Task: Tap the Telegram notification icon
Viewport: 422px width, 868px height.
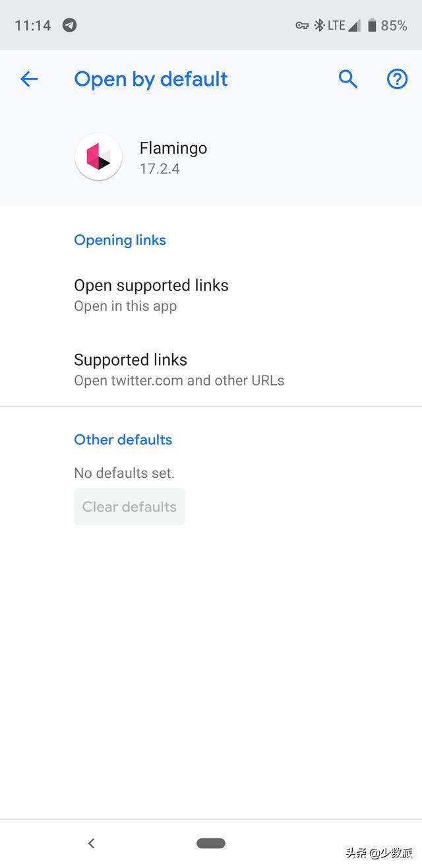Action: coord(69,25)
